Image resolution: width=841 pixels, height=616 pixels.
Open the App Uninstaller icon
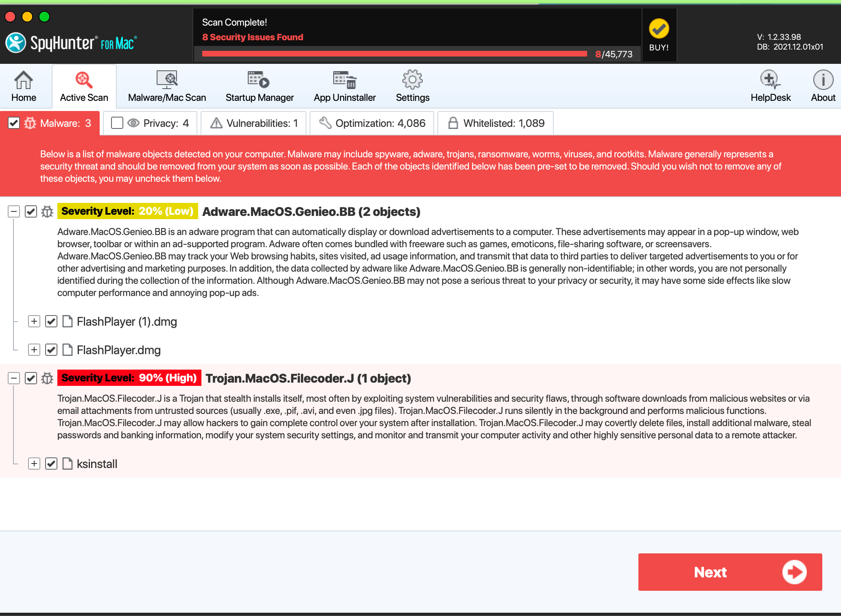tap(345, 80)
